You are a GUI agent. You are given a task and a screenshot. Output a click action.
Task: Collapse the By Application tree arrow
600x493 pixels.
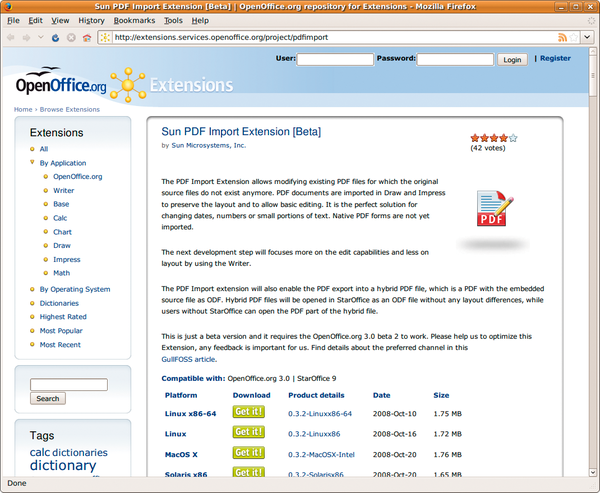tap(32, 162)
